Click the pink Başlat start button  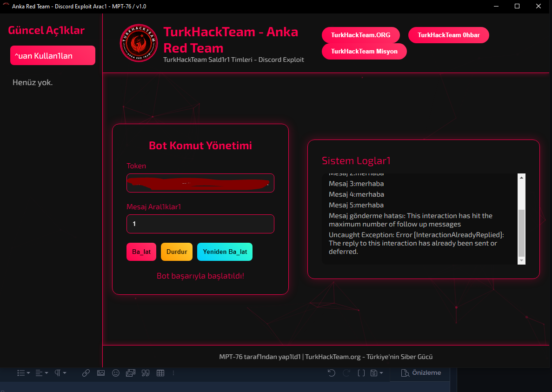(141, 252)
